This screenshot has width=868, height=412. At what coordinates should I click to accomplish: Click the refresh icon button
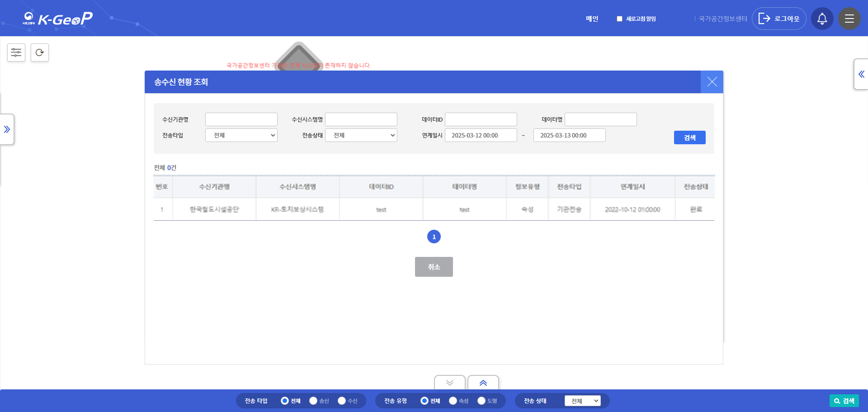40,52
